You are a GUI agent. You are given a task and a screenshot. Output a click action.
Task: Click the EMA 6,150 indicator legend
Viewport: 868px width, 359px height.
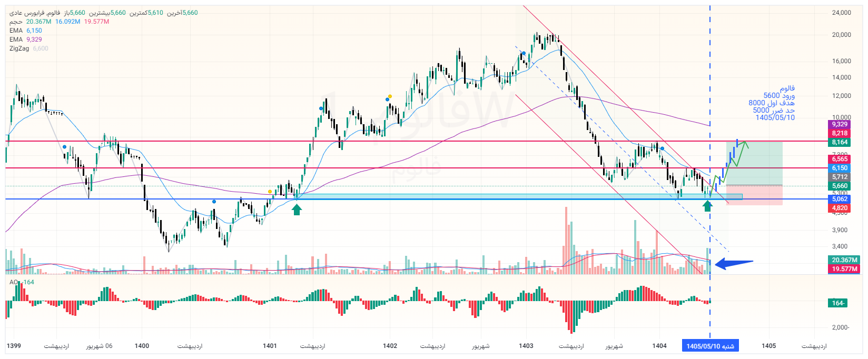(x=25, y=31)
